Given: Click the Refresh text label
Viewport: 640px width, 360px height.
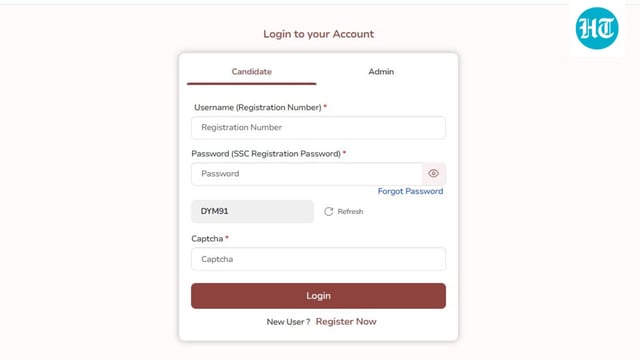Looking at the screenshot, I should tap(350, 211).
